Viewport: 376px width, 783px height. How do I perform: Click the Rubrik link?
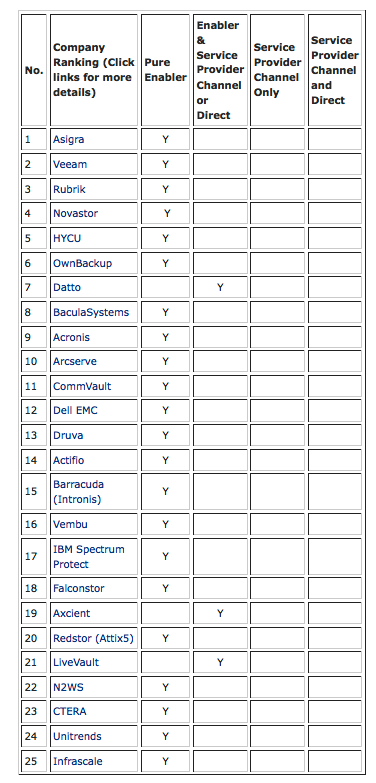click(x=69, y=189)
